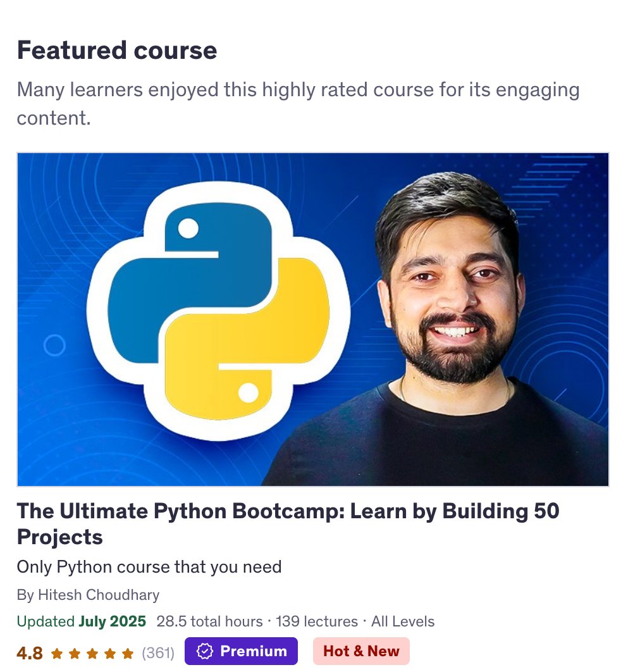Click the Premium badge

click(241, 651)
